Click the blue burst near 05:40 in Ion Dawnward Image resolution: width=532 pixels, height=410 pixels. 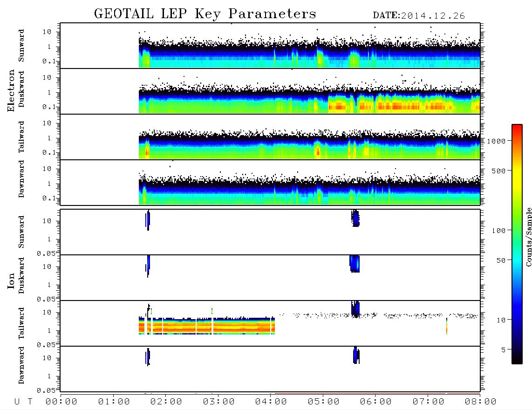(x=356, y=355)
